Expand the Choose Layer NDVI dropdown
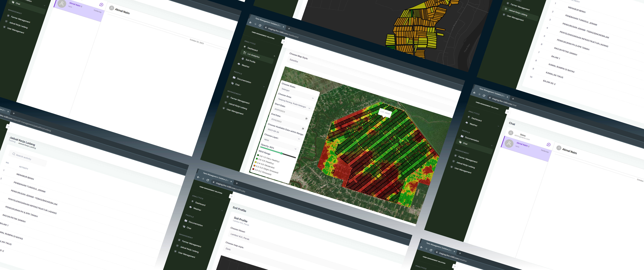The width and height of the screenshot is (644, 270). click(296, 149)
